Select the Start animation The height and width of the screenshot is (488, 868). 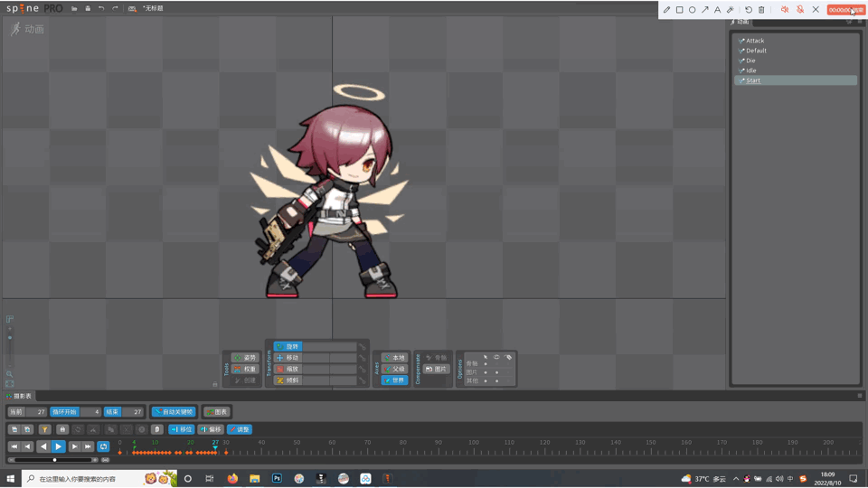[796, 80]
